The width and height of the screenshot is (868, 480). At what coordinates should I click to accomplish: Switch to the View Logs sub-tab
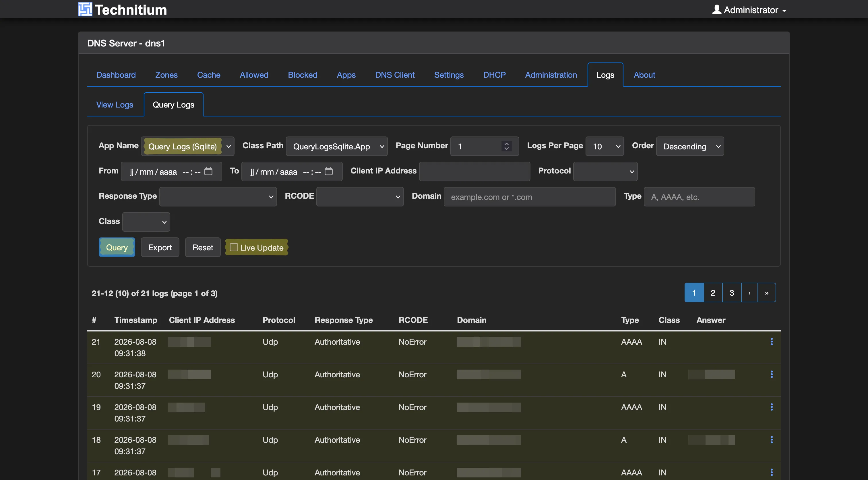click(115, 105)
